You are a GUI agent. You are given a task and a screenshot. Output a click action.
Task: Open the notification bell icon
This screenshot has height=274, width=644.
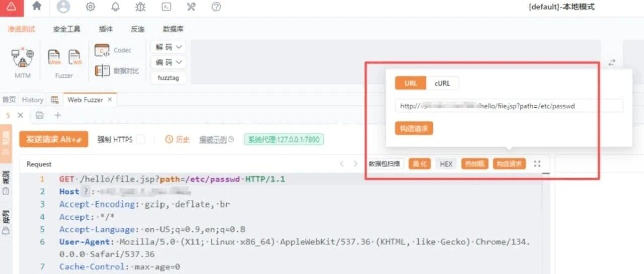(115, 7)
